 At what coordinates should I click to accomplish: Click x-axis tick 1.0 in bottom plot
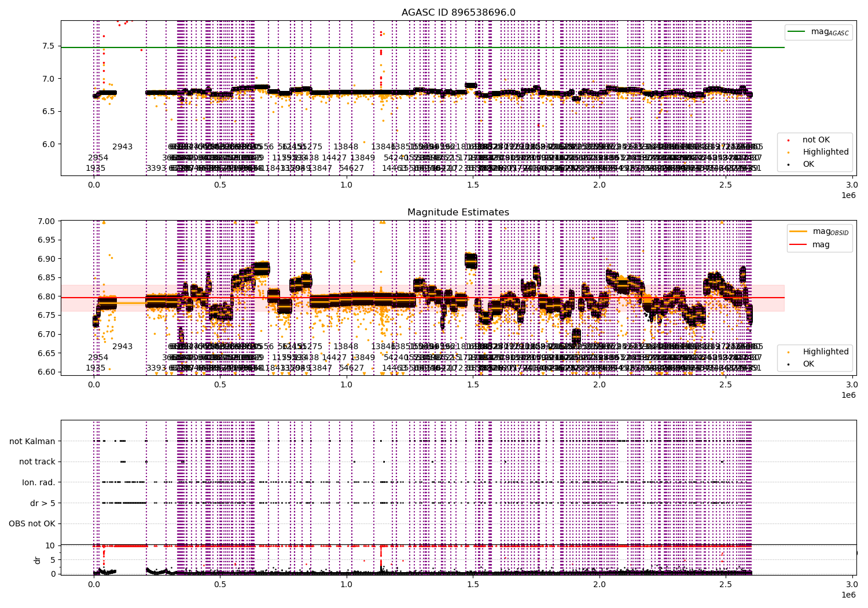click(x=347, y=585)
